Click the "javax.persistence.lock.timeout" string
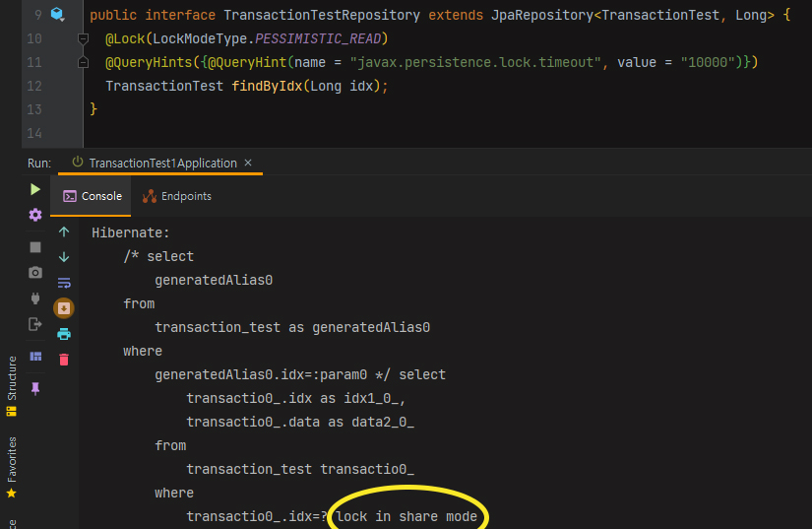 (x=475, y=63)
